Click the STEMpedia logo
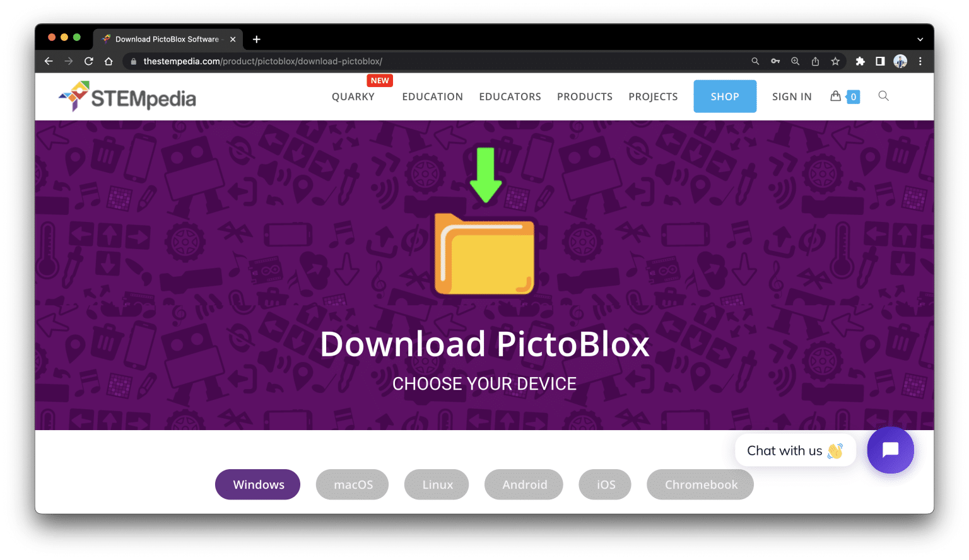 coord(127,96)
